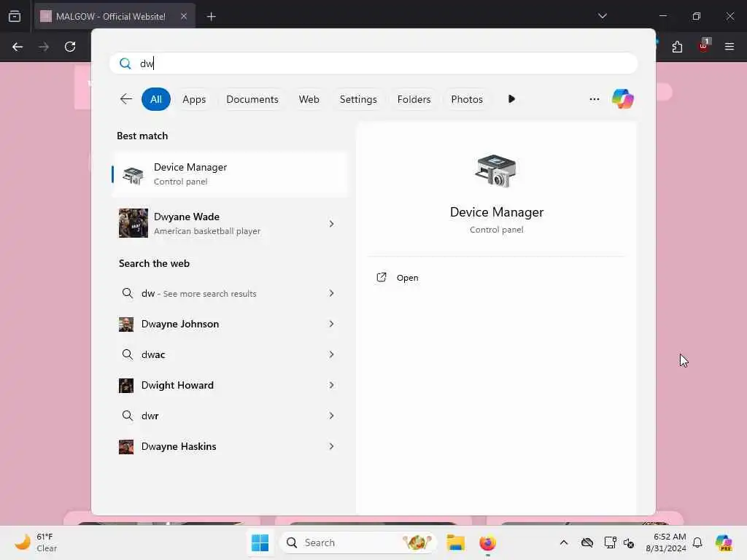Go back using search panel arrow

[125, 99]
